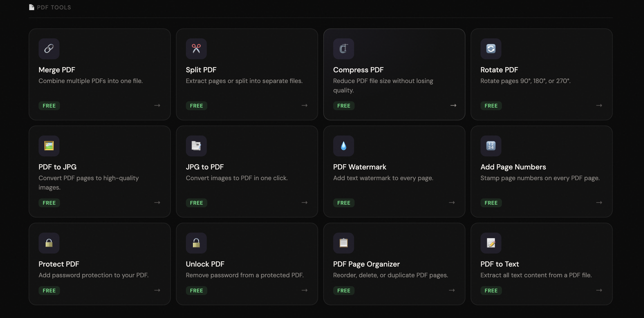Click the PDF Watermark droplet icon
The height and width of the screenshot is (318, 644).
click(344, 146)
